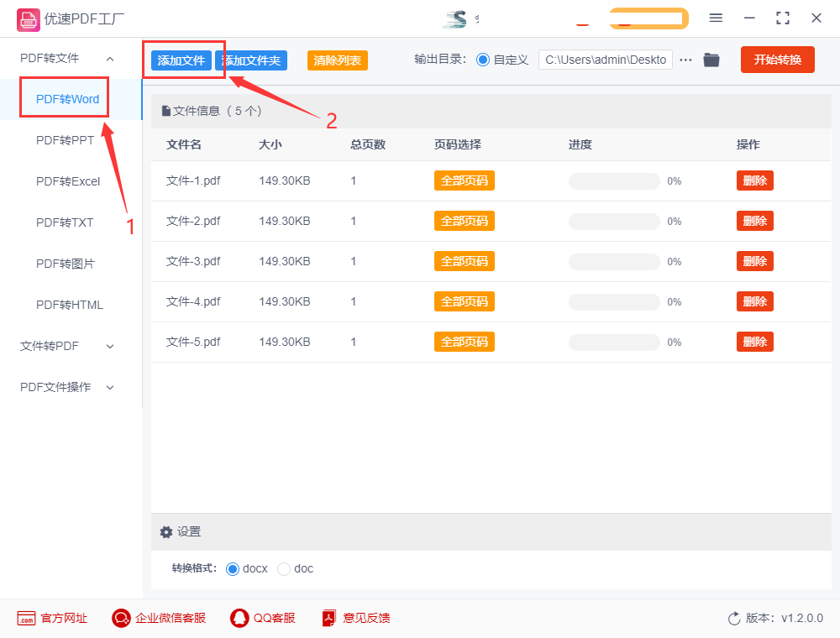Click the 大小 column header
The height and width of the screenshot is (638, 840).
(270, 144)
